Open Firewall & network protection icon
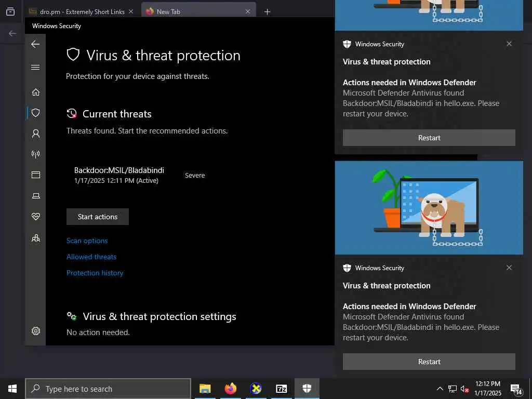Viewport: 532px width, 399px height. (x=36, y=154)
